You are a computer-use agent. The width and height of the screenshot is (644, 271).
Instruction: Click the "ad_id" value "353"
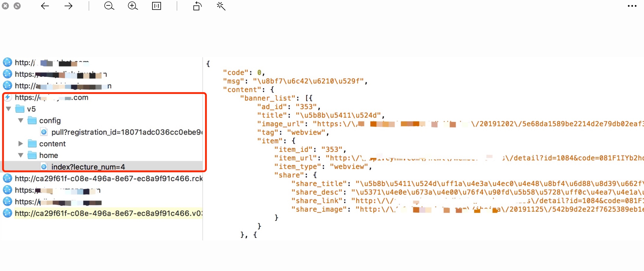[306, 107]
